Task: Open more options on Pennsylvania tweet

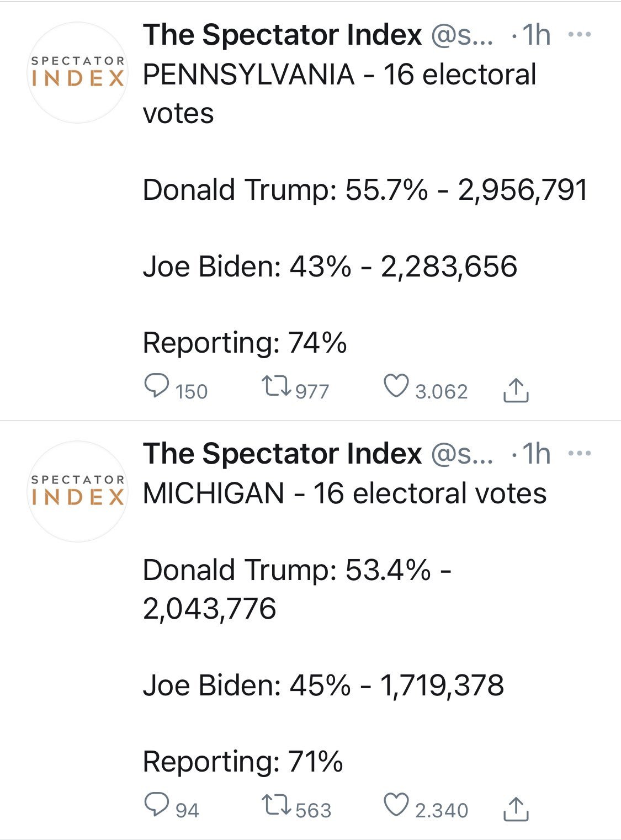Action: coord(580,35)
